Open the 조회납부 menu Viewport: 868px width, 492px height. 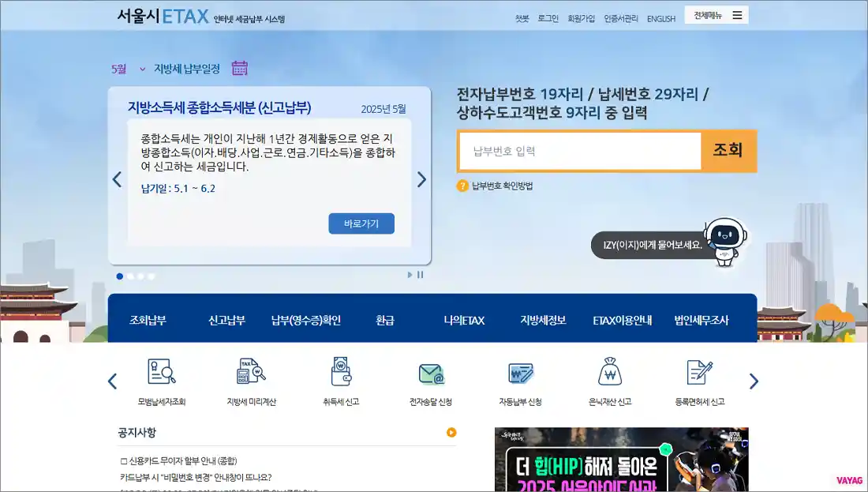coord(148,321)
